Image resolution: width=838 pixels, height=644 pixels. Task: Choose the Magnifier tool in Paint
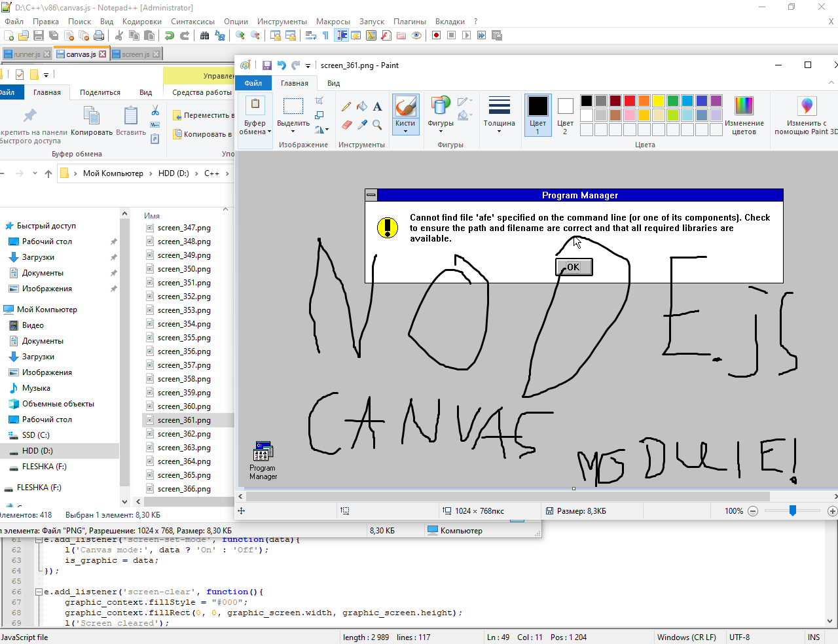[376, 124]
